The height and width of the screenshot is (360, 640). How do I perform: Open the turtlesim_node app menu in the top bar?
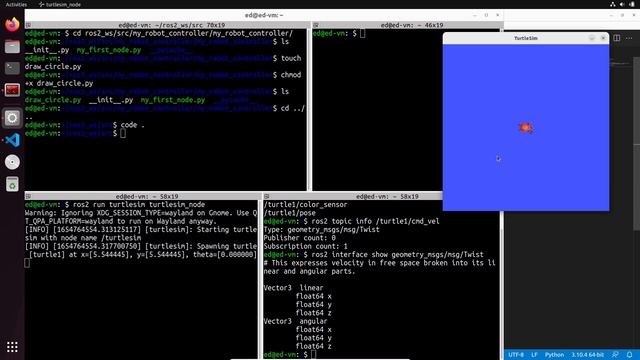60,4
